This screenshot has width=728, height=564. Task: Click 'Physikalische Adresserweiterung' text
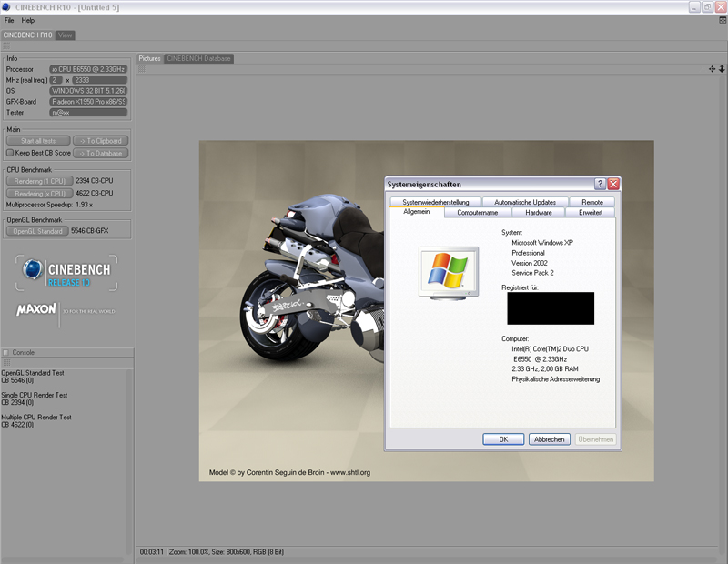[556, 379]
